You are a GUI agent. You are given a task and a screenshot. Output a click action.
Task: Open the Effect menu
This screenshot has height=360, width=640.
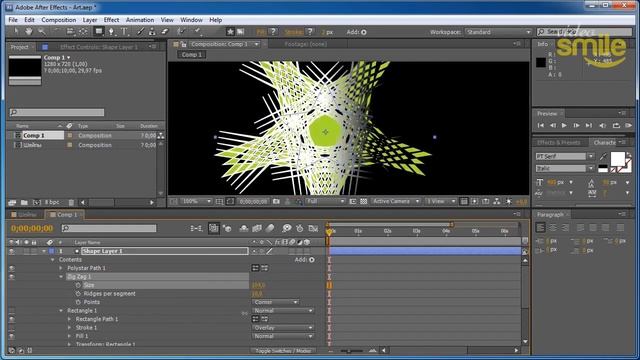tap(111, 20)
